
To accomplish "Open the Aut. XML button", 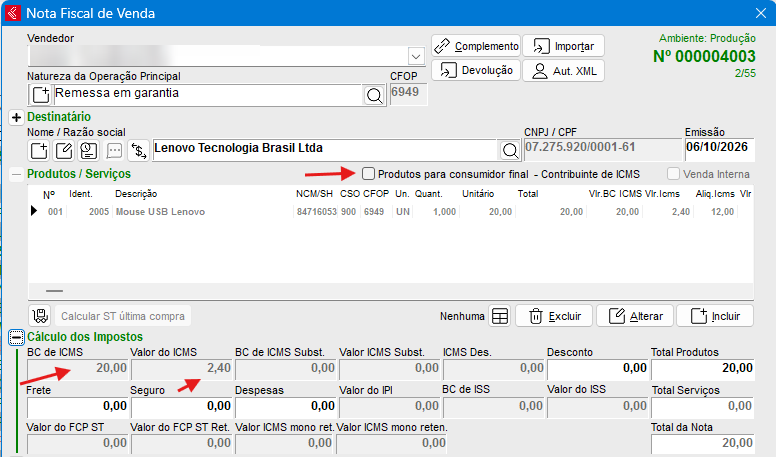I will (563, 70).
